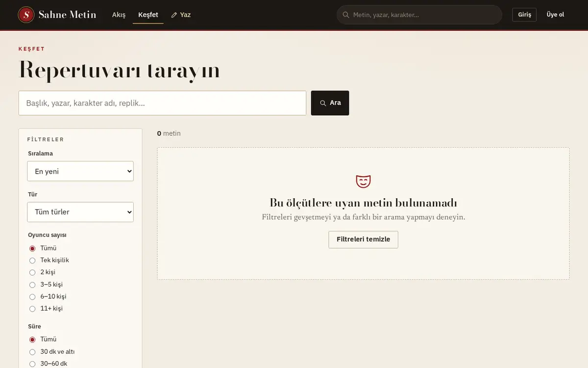Click the theater mask icon
588x368 pixels.
363,182
